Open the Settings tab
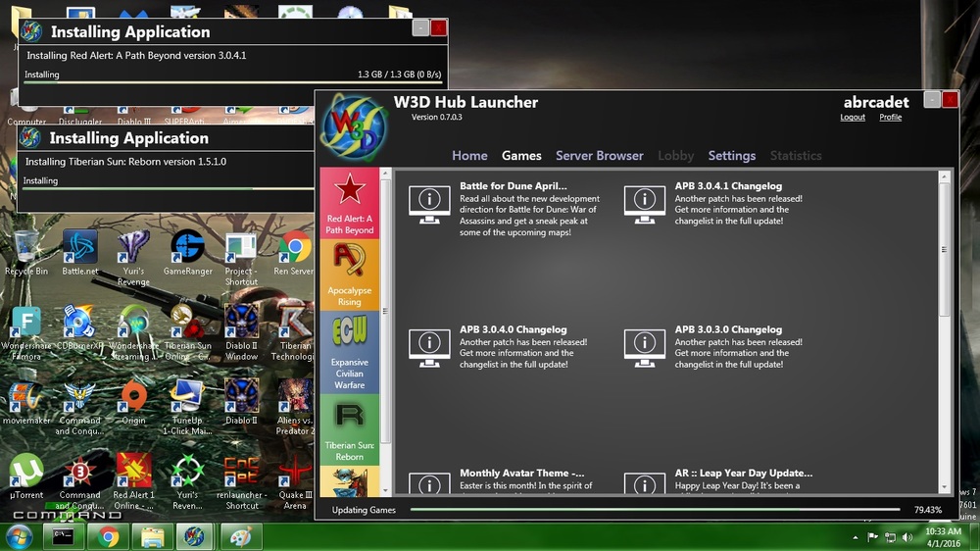 click(x=732, y=156)
